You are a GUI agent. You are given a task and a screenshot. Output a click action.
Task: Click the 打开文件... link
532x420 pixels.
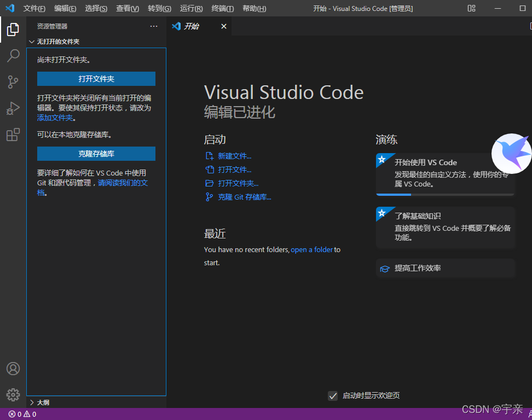tap(234, 170)
